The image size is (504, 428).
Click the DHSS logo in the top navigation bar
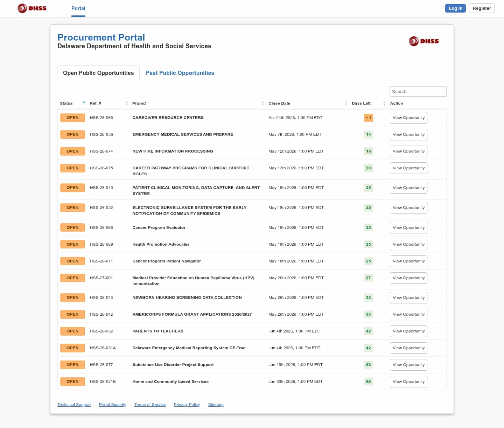pyautogui.click(x=32, y=8)
